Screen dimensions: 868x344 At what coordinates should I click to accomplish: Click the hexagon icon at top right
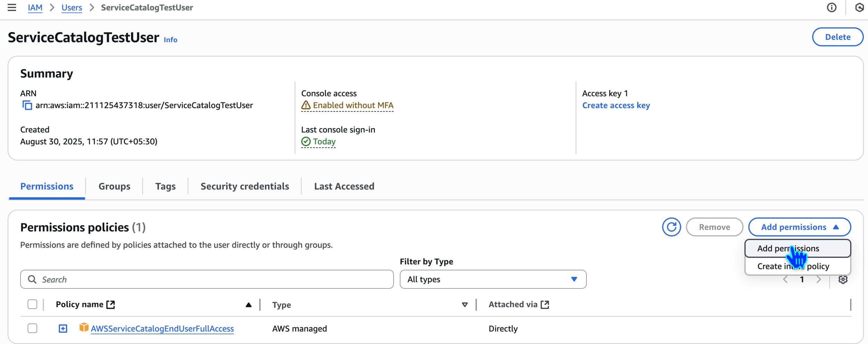coord(859,7)
